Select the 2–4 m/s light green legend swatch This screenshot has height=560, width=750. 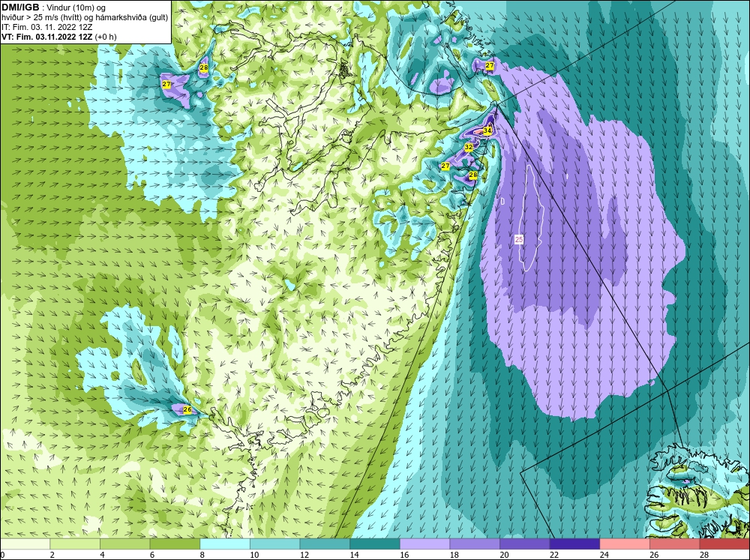pyautogui.click(x=75, y=544)
